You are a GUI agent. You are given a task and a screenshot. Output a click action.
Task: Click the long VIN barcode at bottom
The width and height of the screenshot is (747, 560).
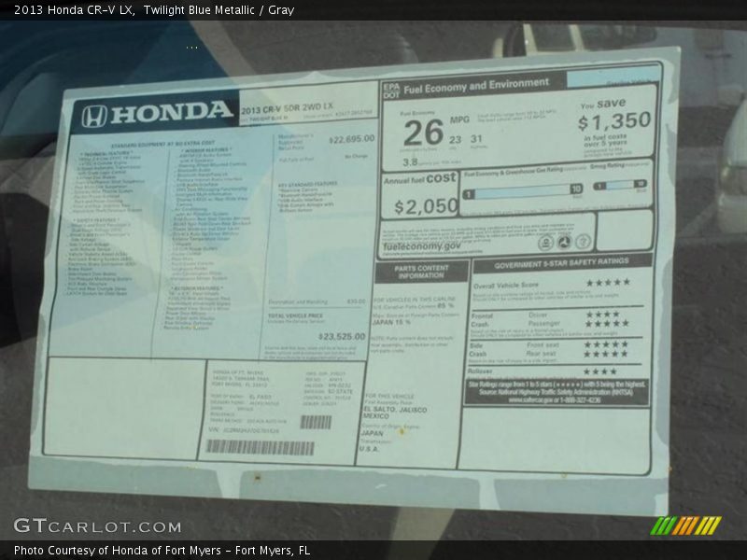pos(260,447)
